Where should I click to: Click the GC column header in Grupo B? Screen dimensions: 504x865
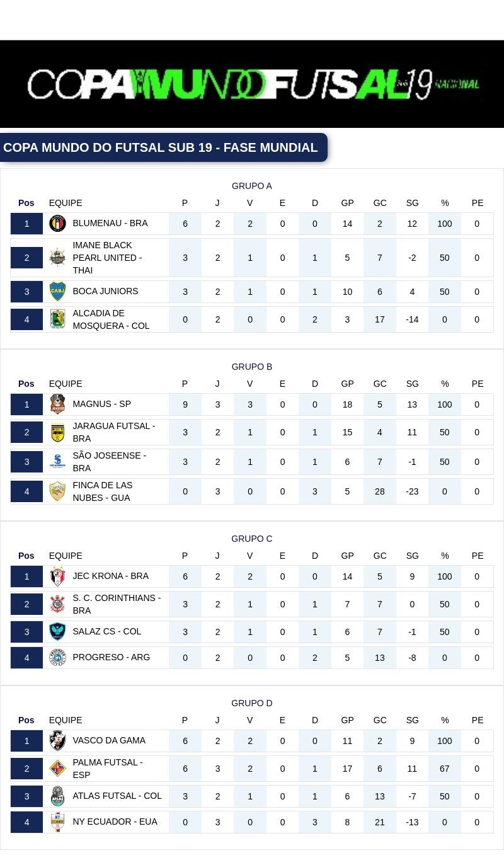tap(379, 383)
